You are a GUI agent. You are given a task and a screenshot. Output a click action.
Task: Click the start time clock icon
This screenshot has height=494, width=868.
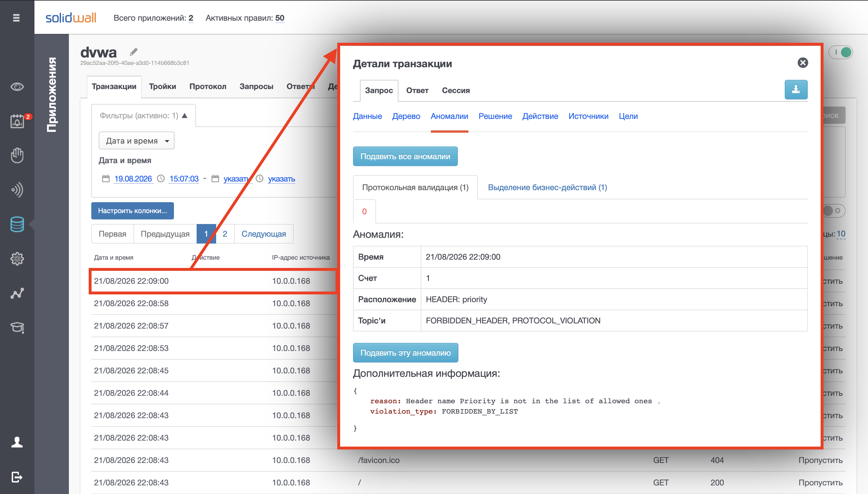(x=161, y=178)
